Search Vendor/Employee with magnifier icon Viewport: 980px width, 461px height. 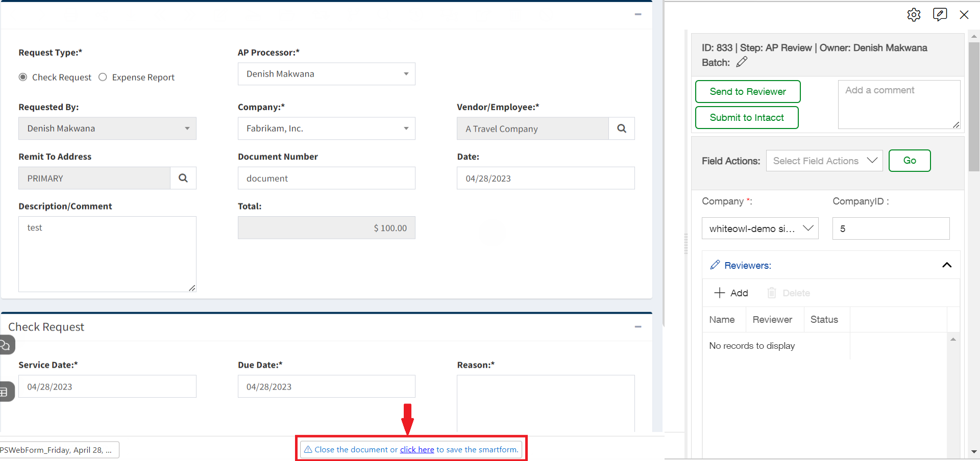(x=622, y=129)
